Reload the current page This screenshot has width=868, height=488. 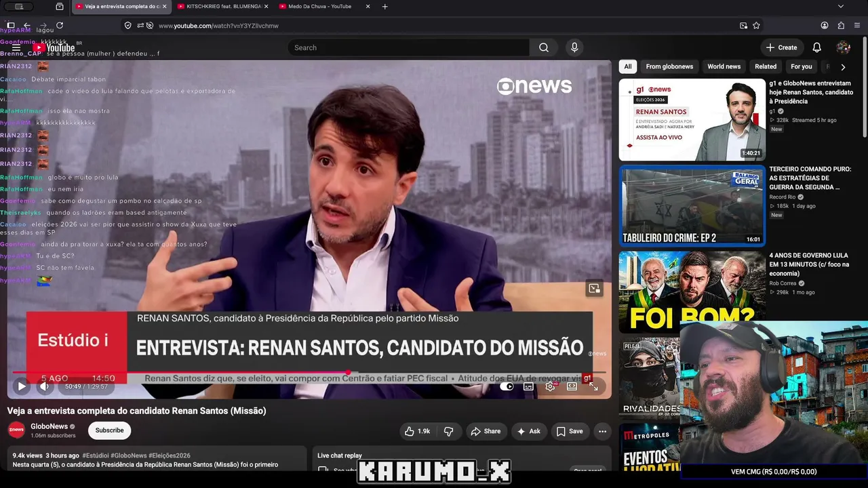click(x=60, y=26)
